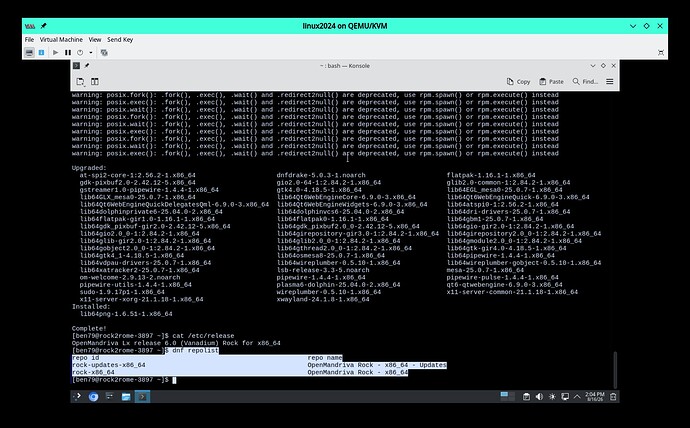Click the shut down power icon

(x=80, y=53)
